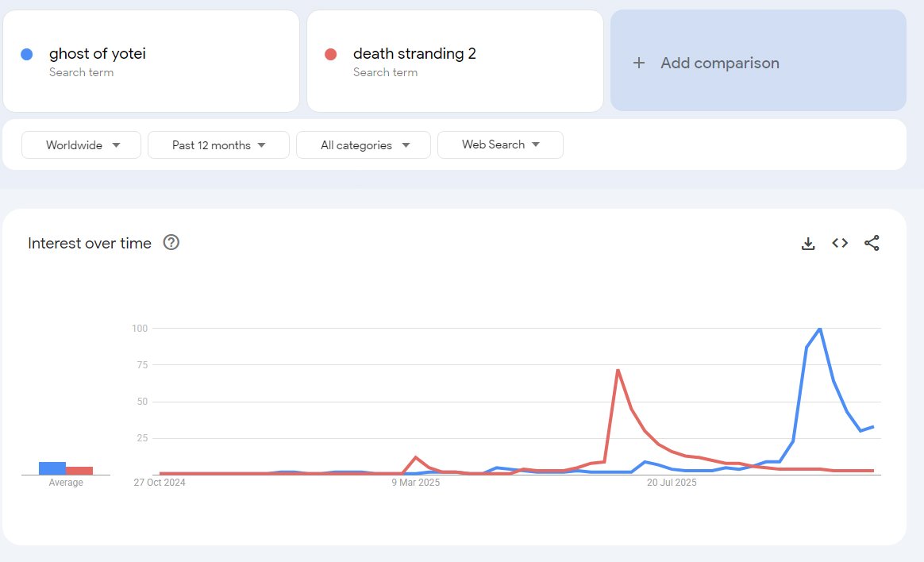The height and width of the screenshot is (562, 924).
Task: Download the Interest over time CSV
Action: pos(808,244)
